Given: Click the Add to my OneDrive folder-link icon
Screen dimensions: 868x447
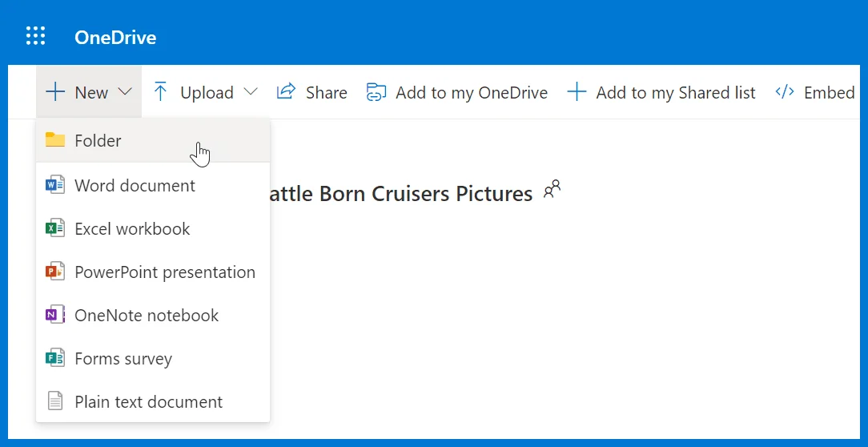Looking at the screenshot, I should click(x=376, y=92).
